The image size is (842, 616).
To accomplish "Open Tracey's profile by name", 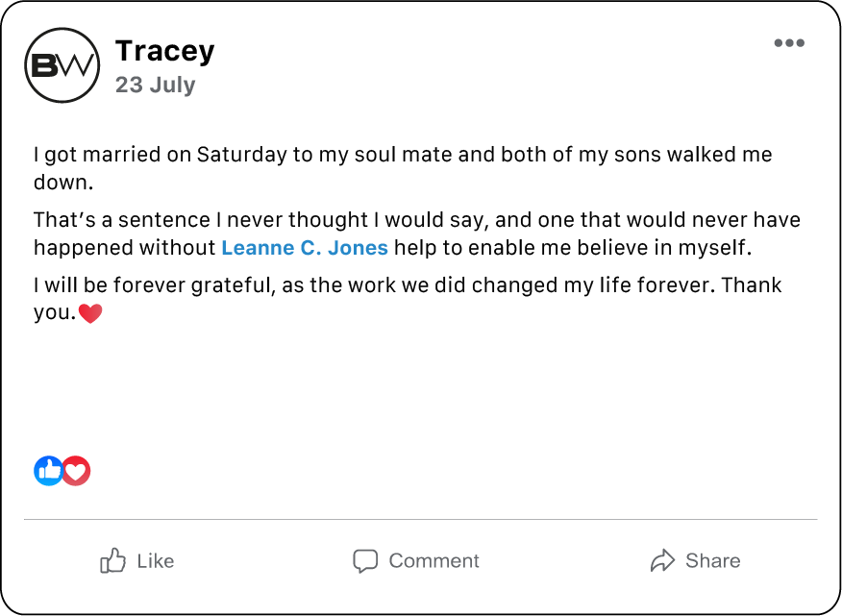I will tap(164, 51).
